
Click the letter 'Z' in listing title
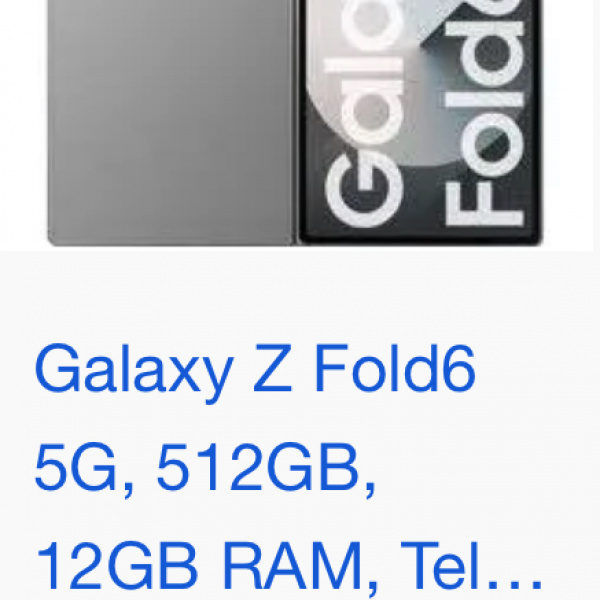(272, 368)
